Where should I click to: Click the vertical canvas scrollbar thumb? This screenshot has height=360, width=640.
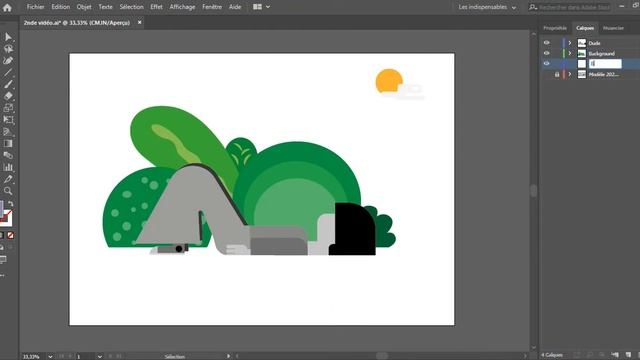click(533, 191)
